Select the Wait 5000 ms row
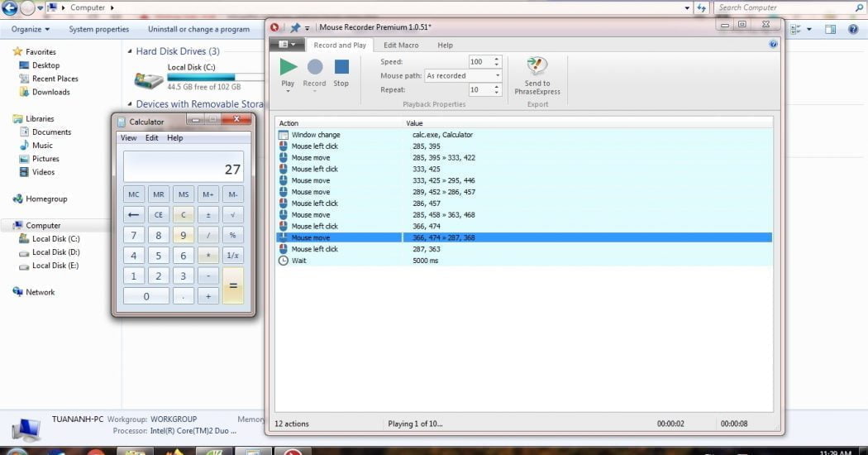Viewport: 868px width, 455px height. [523, 261]
